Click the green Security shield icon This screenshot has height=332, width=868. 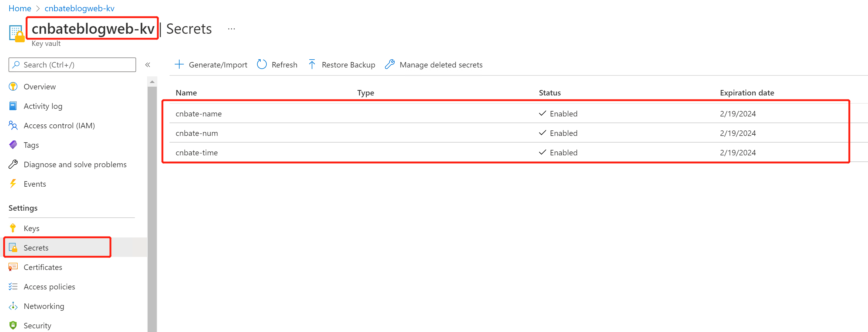coord(13,325)
